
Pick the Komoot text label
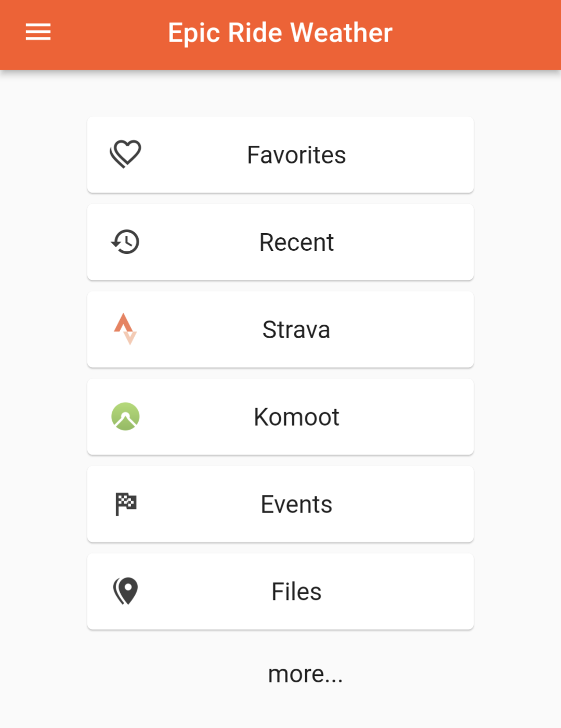[x=296, y=417]
